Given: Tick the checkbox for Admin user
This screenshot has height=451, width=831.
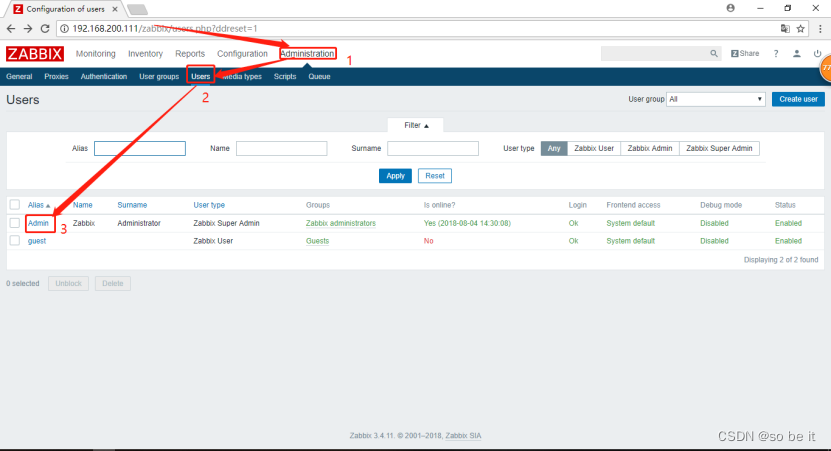Looking at the screenshot, I should point(15,223).
